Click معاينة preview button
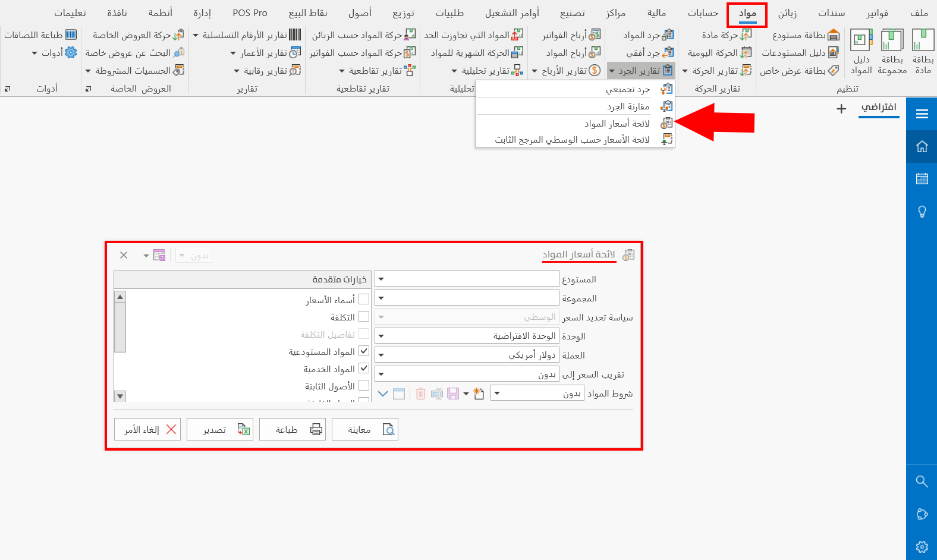The width and height of the screenshot is (937, 560). pyautogui.click(x=365, y=429)
